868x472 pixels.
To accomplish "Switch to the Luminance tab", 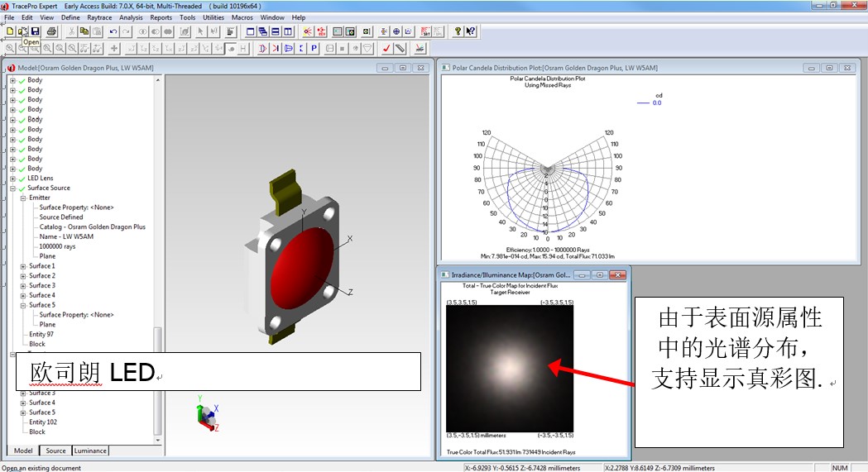I will 90,451.
